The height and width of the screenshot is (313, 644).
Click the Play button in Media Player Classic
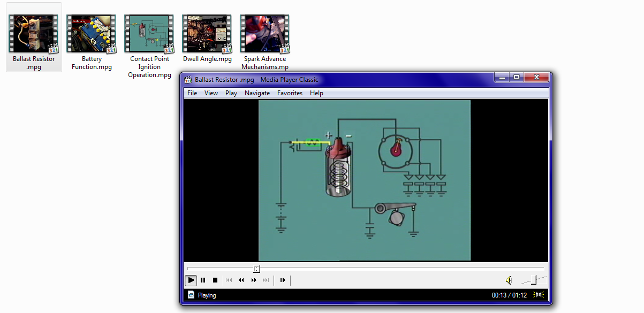coord(191,280)
